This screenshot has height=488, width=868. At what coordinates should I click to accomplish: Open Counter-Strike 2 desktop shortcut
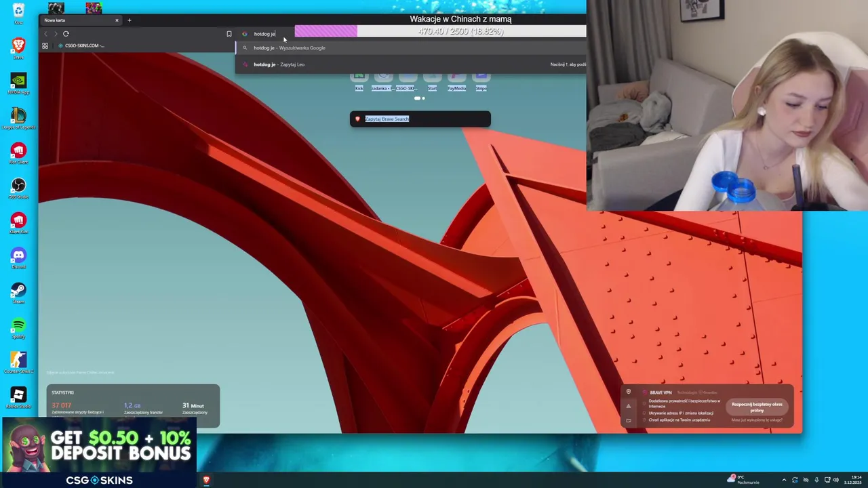point(18,363)
